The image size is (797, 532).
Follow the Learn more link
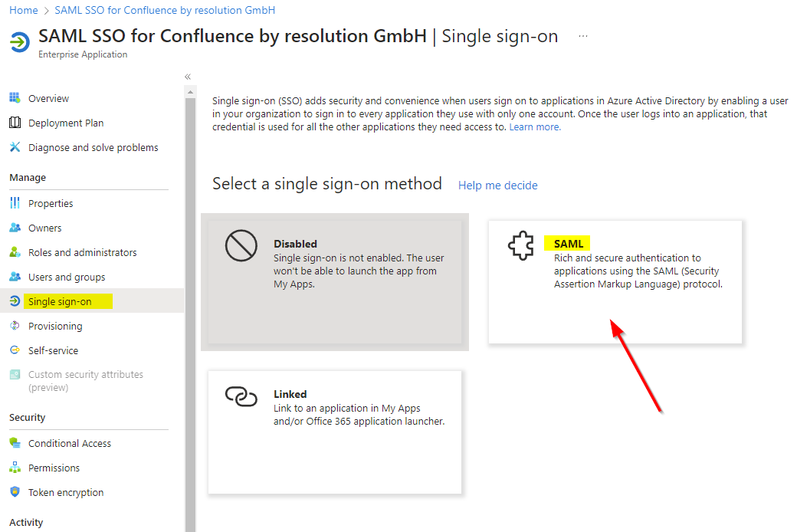pyautogui.click(x=535, y=127)
